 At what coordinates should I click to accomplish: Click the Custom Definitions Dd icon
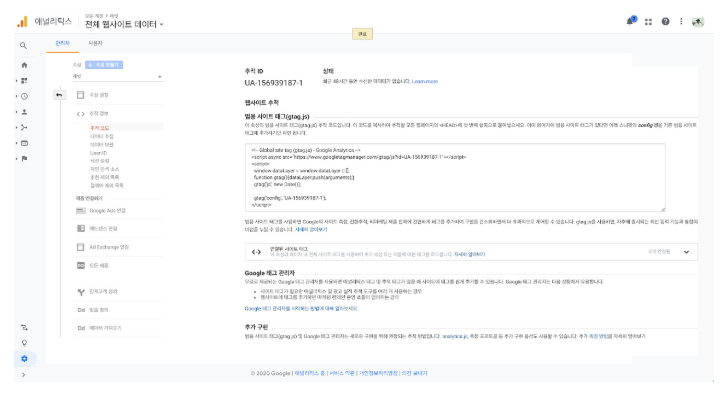(x=81, y=310)
